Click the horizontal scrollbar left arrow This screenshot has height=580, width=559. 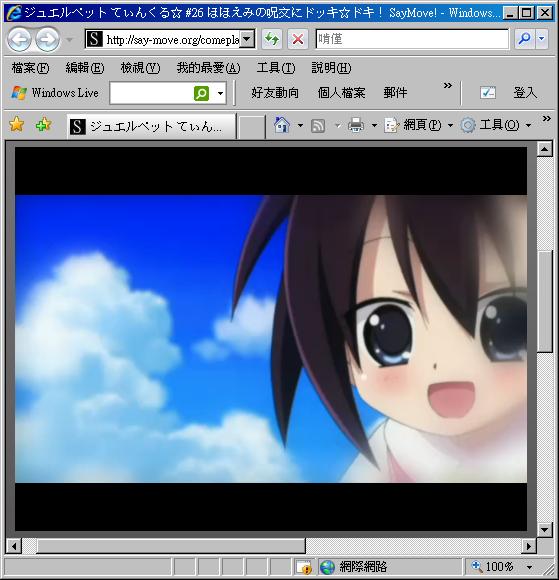(x=14, y=546)
